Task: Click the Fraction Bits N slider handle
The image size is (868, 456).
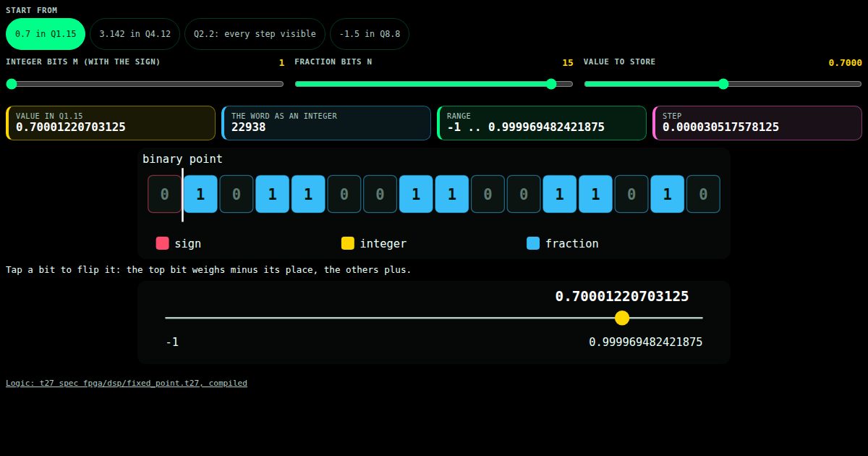Action: (551, 84)
